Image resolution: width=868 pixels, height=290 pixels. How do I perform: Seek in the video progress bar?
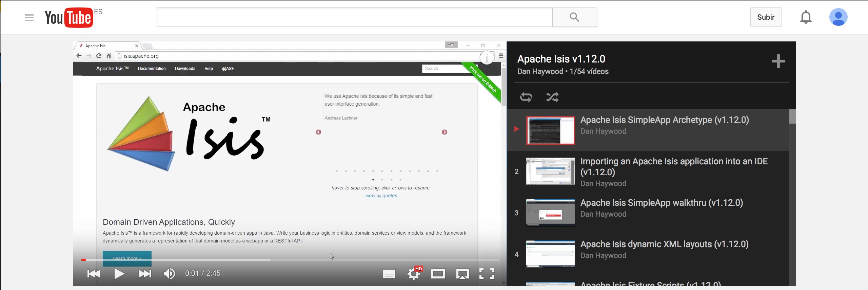pyautogui.click(x=290, y=260)
